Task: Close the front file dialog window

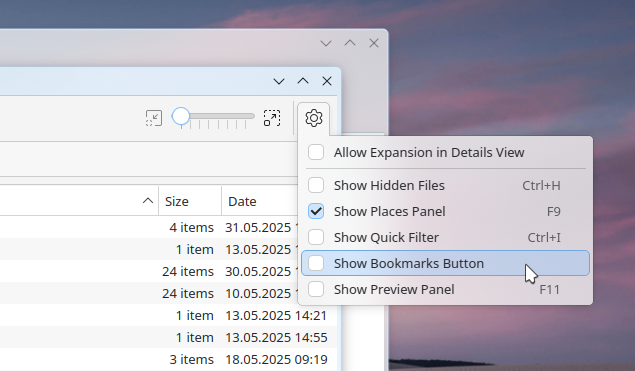Action: (327, 81)
